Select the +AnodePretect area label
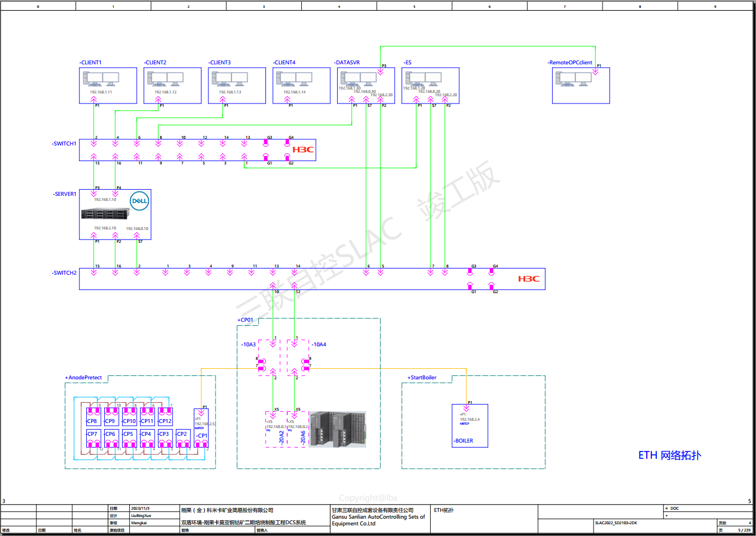This screenshot has height=536, width=756. click(83, 378)
